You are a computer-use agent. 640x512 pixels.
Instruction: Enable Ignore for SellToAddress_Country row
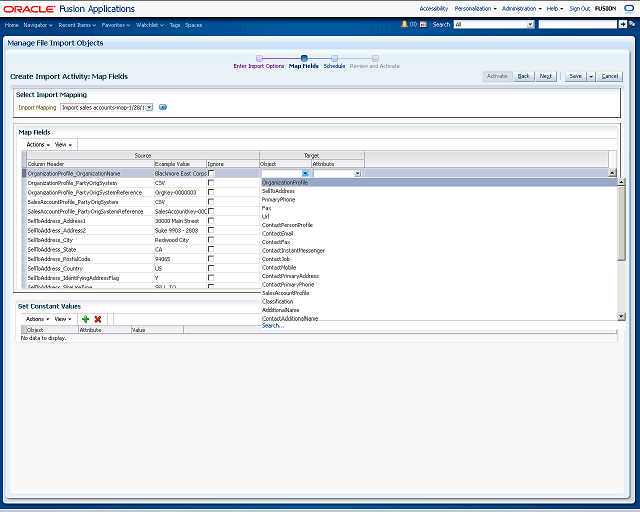click(x=211, y=268)
